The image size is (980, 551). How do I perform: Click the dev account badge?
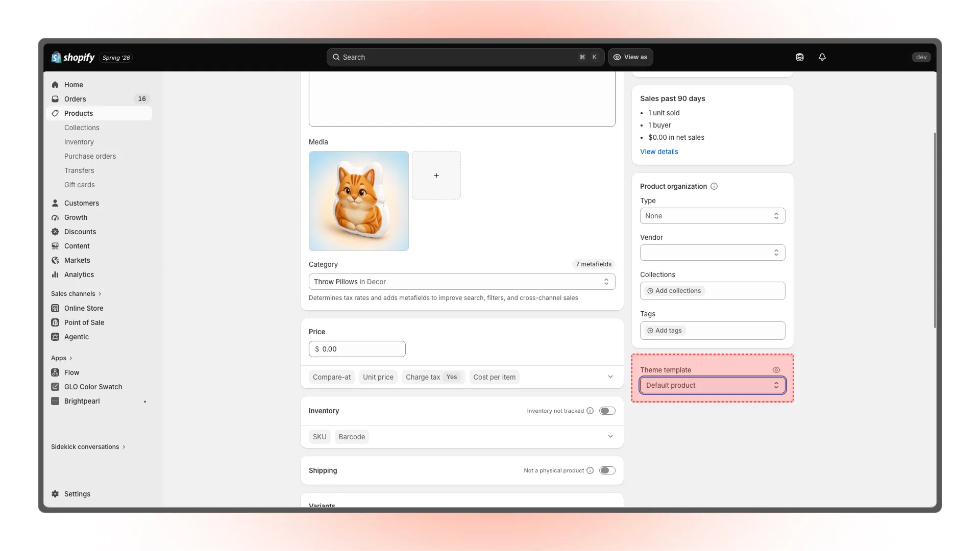[x=921, y=57]
